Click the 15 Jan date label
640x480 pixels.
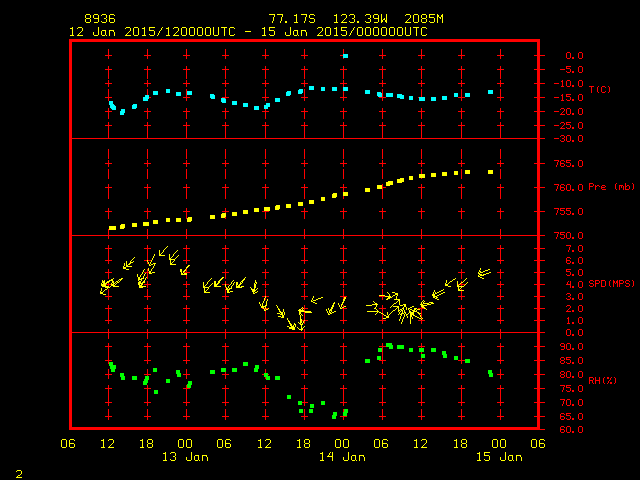coord(499,457)
